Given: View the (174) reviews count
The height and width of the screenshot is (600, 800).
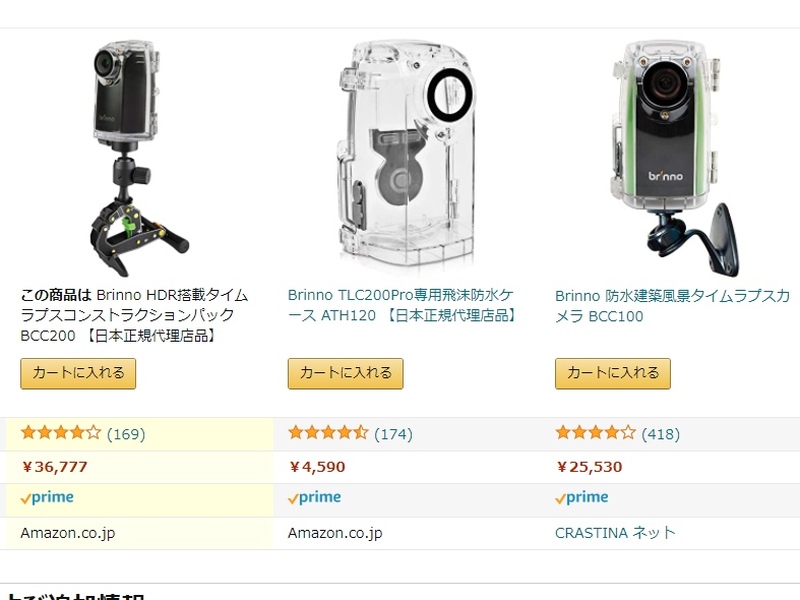Looking at the screenshot, I should click(393, 434).
